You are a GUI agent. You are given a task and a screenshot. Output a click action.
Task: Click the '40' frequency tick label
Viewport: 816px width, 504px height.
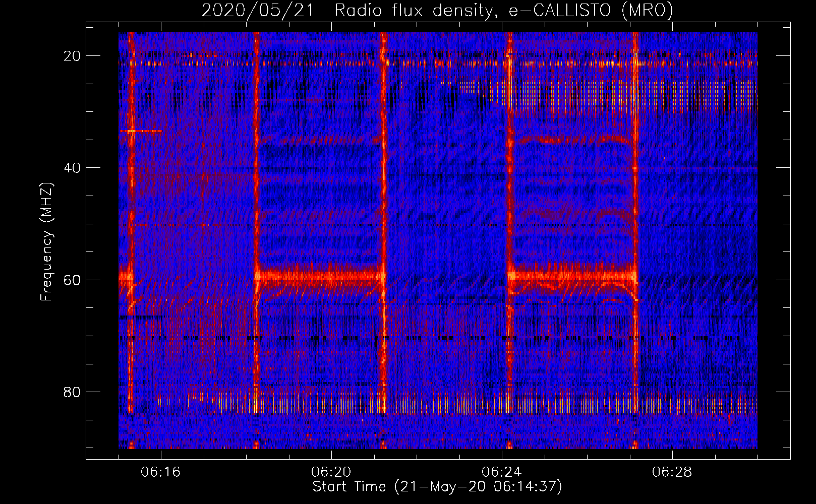73,168
